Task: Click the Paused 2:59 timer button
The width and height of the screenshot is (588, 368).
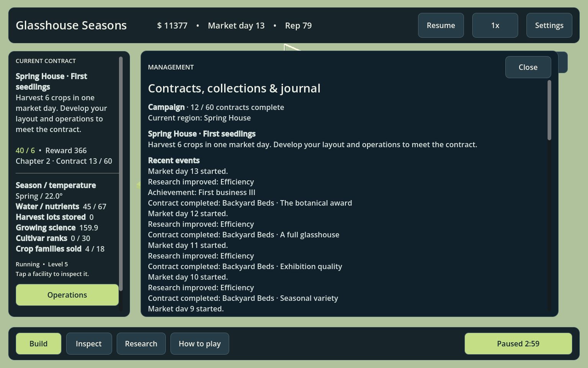Action: 518,343
